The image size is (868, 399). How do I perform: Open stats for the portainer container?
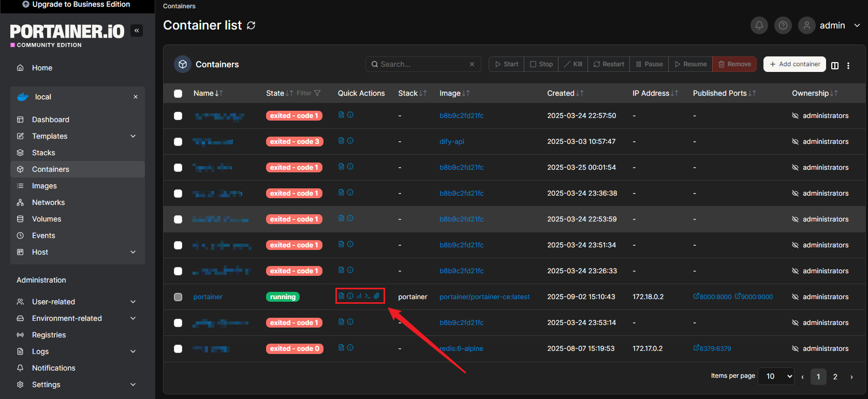[359, 296]
